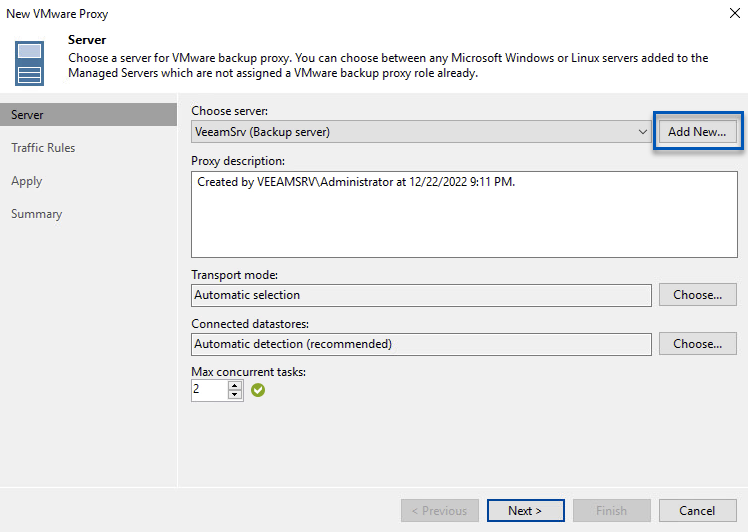Increase max concurrent tasks value
Screen dimensions: 748x532
pos(235,385)
